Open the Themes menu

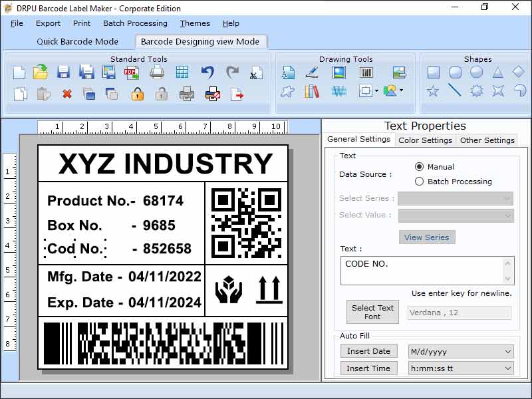[194, 23]
